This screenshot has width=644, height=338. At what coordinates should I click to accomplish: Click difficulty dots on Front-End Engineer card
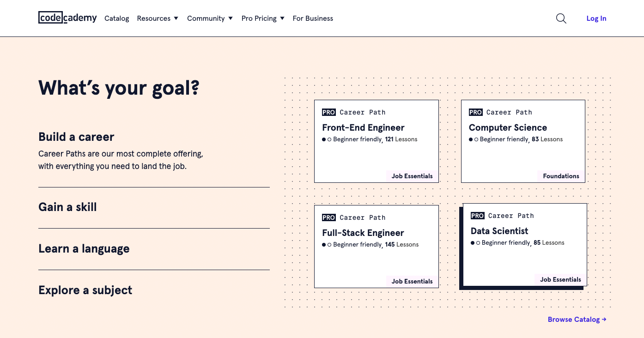coord(327,139)
